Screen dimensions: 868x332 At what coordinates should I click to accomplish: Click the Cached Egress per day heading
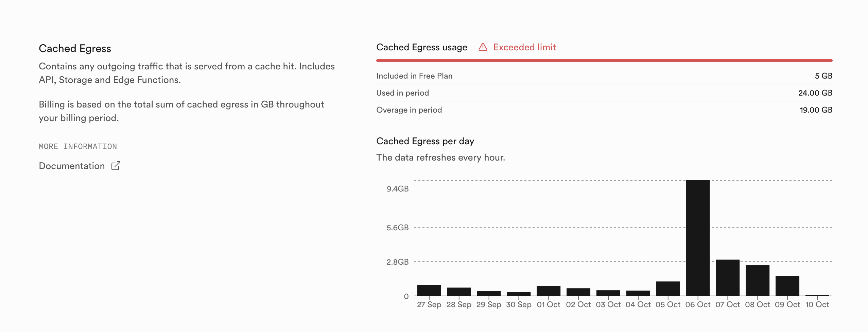[425, 141]
